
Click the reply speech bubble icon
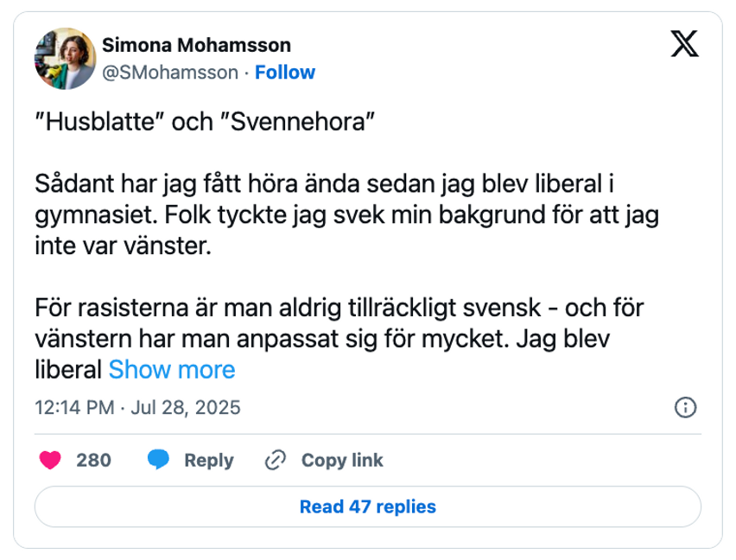click(x=157, y=460)
